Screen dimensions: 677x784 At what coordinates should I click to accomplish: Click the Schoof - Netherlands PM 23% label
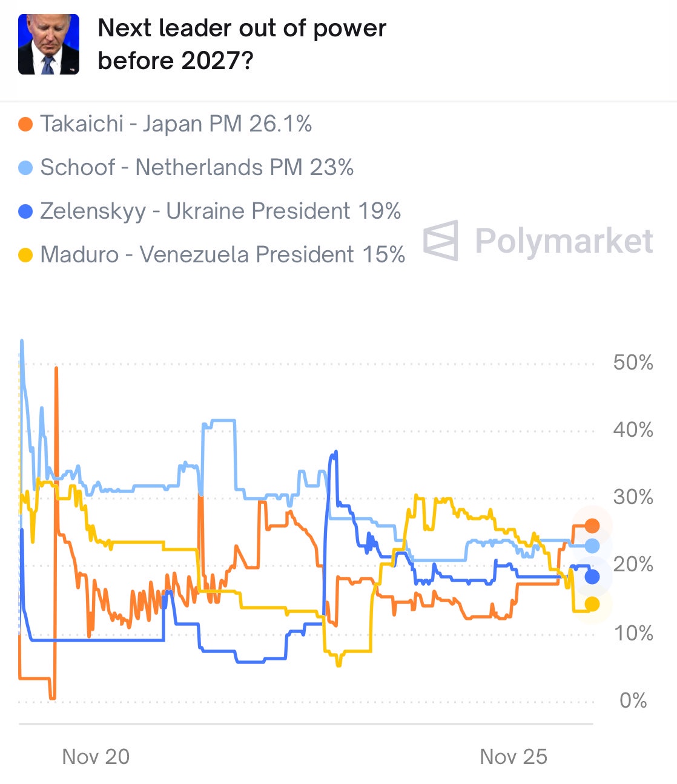pyautogui.click(x=197, y=168)
